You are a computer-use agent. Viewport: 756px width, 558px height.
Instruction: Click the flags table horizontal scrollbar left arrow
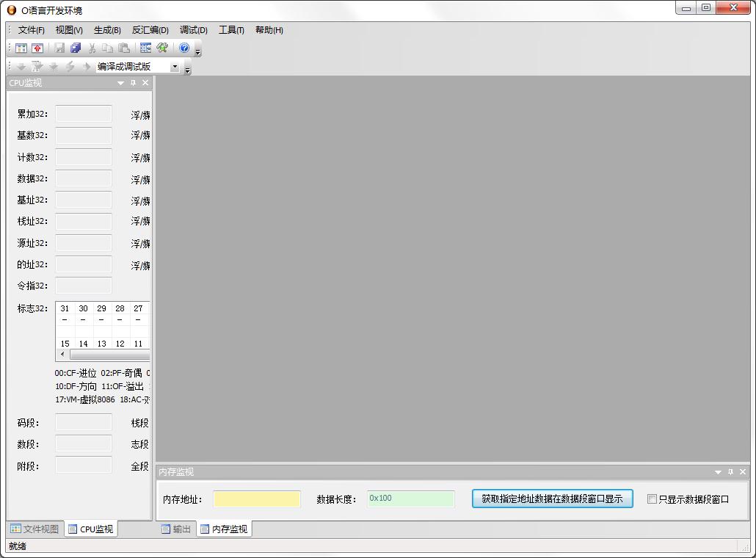click(x=62, y=355)
